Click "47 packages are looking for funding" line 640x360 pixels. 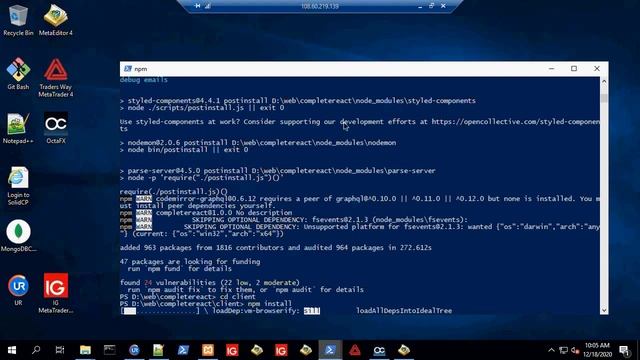[x=190, y=262]
